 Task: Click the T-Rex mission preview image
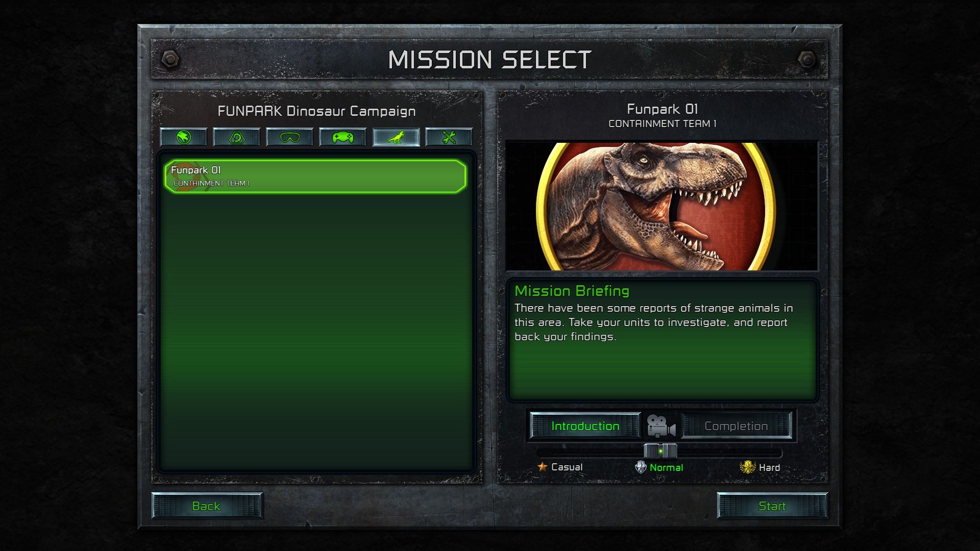(661, 206)
